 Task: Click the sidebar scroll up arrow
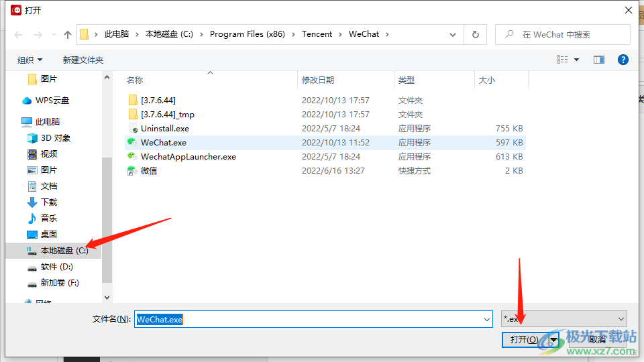(107, 77)
